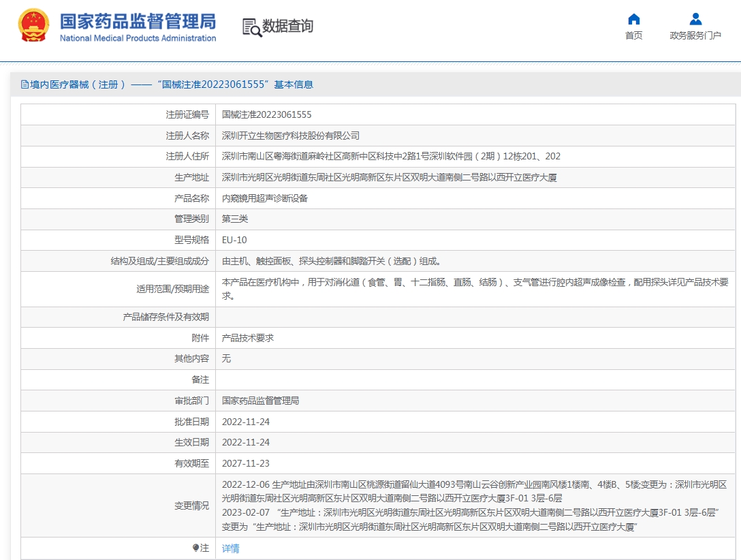
Task: Click the 适用范围/预期用途 label
Action: point(172,289)
